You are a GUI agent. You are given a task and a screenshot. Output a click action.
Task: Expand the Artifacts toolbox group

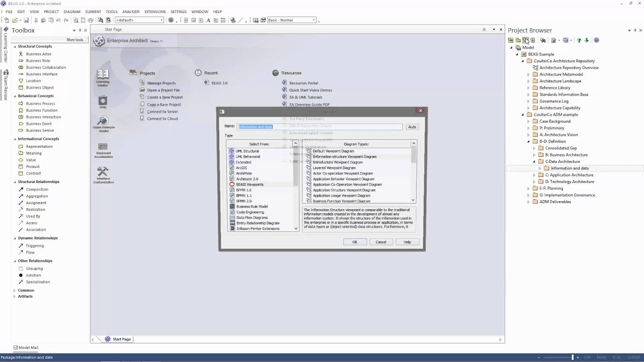(15, 296)
